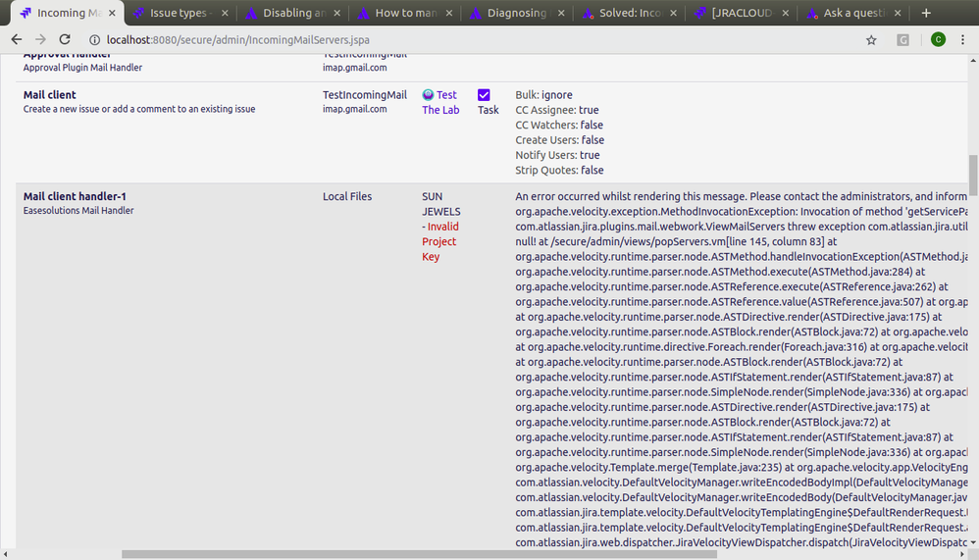Click the red 'Invalid Project Key' text
The image size is (979, 560).
click(440, 241)
